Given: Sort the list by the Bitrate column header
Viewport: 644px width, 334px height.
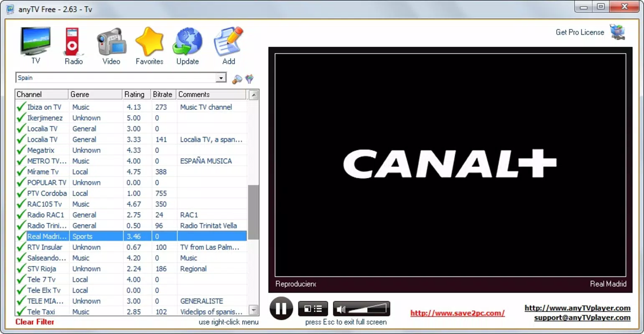Looking at the screenshot, I should click(x=163, y=94).
